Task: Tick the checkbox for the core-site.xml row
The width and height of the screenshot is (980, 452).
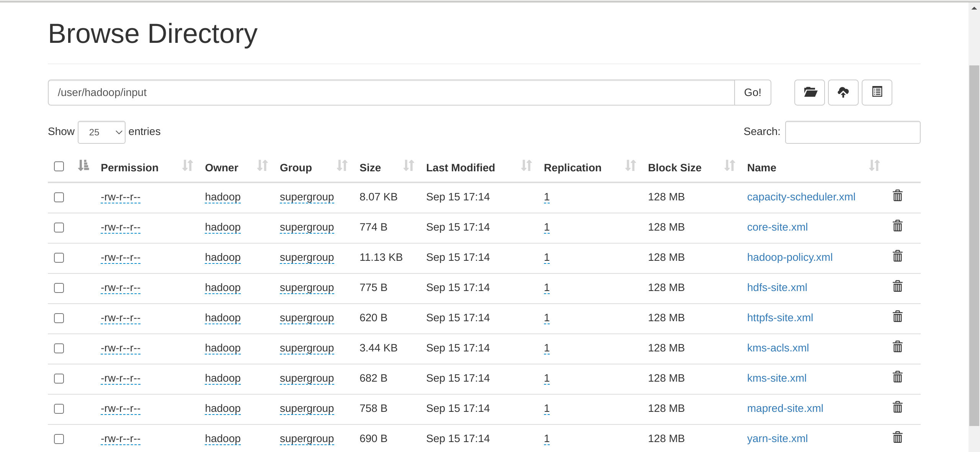Action: [x=59, y=228]
